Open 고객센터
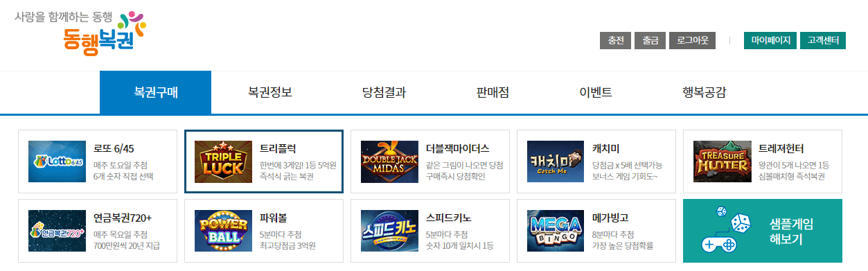 pyautogui.click(x=822, y=40)
